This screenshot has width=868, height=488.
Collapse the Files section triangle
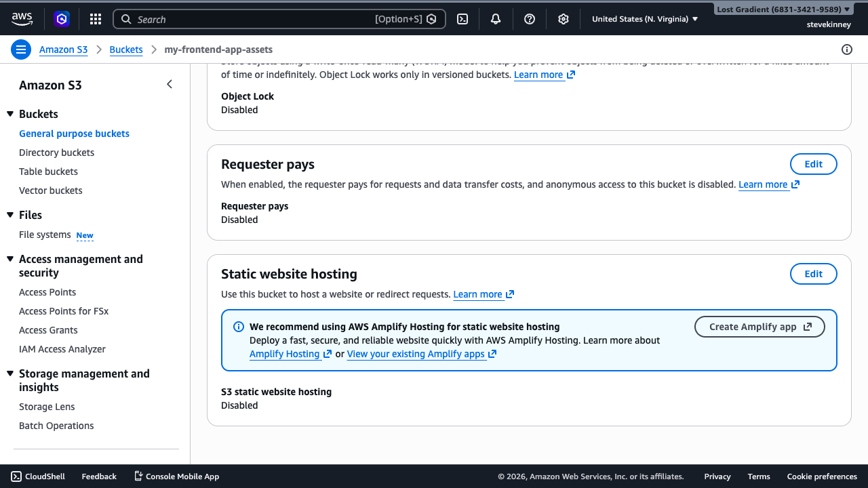[x=10, y=215]
